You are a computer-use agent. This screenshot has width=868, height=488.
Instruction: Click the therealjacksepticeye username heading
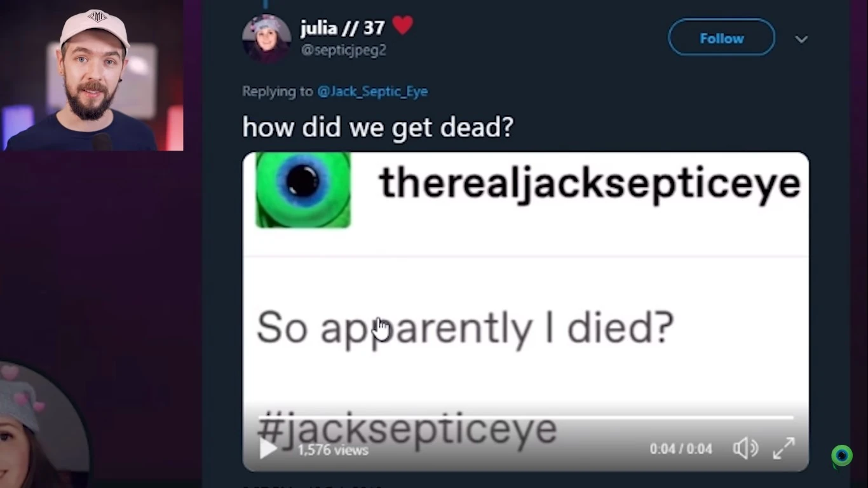(589, 184)
